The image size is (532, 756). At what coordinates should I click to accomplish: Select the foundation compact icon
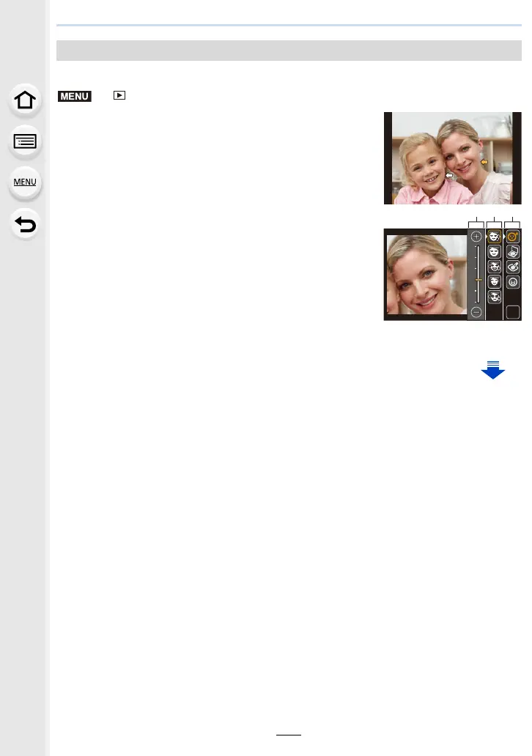pos(513,252)
